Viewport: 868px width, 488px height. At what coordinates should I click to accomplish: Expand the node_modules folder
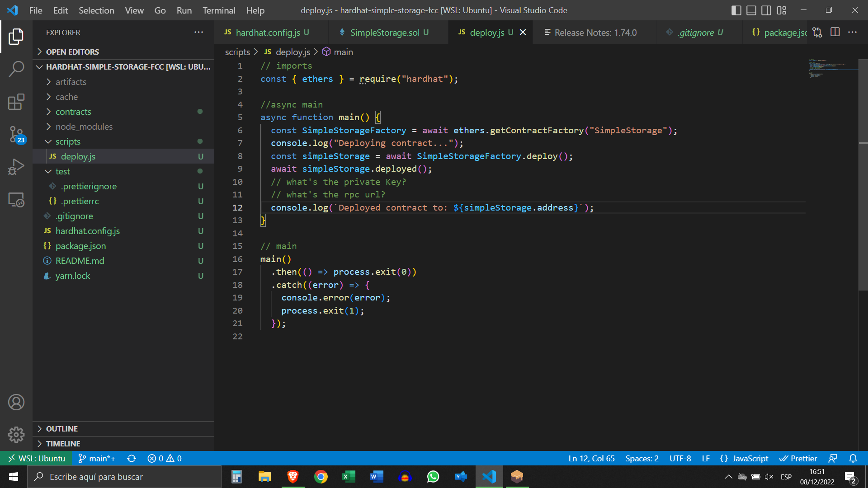click(84, 127)
